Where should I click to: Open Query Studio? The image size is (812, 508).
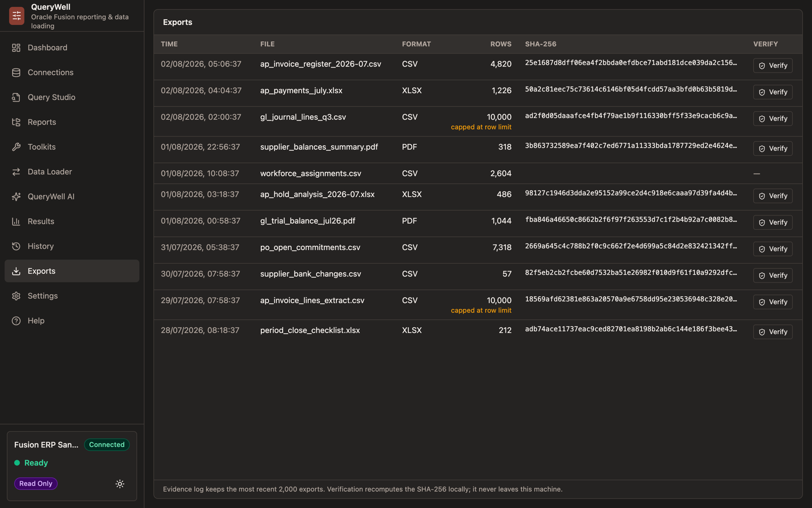(72, 98)
